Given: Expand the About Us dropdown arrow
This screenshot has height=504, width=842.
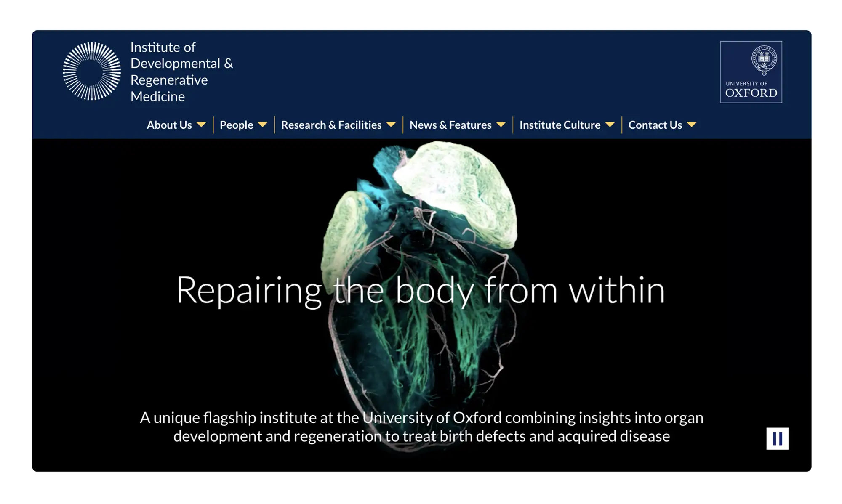Looking at the screenshot, I should click(203, 125).
